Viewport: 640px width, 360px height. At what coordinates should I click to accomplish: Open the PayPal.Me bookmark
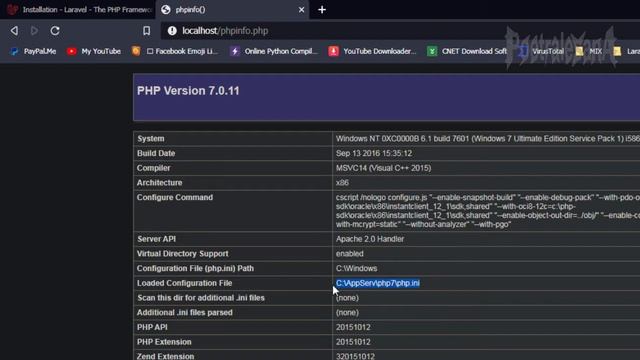pos(33,51)
